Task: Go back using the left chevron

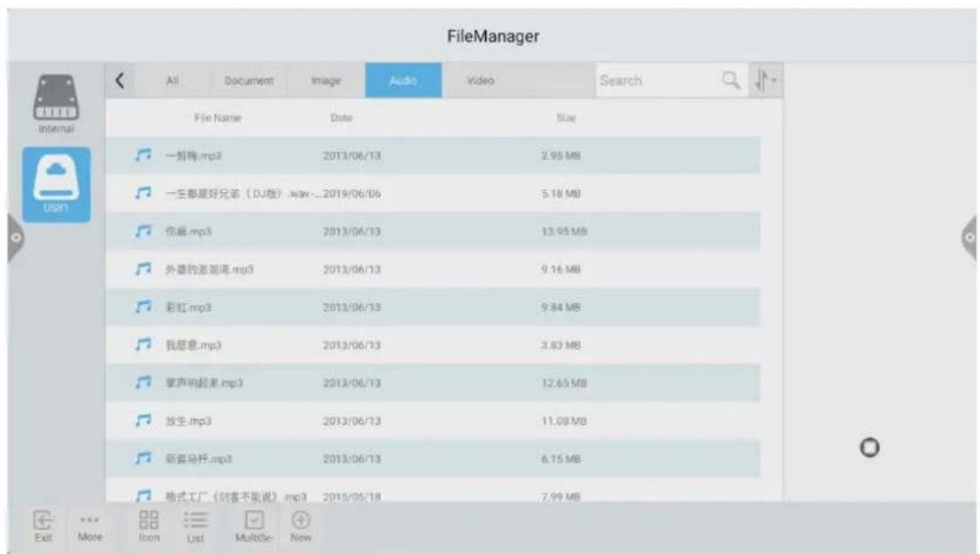Action: click(120, 80)
